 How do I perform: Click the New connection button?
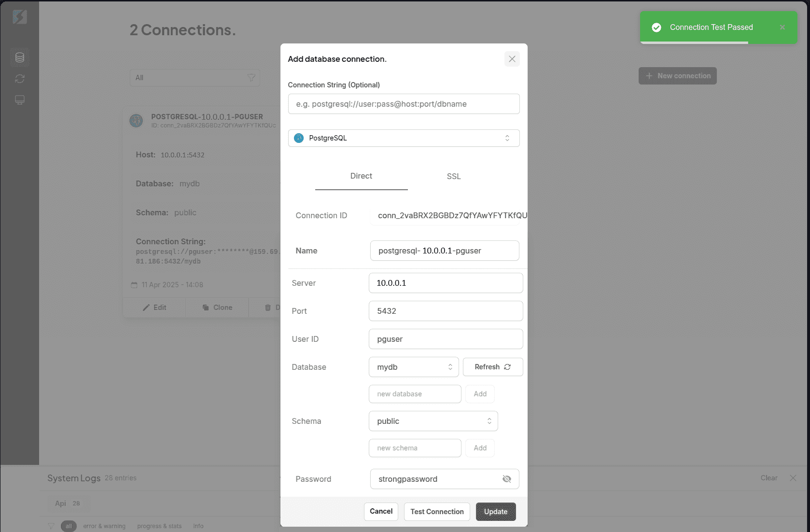click(x=678, y=76)
